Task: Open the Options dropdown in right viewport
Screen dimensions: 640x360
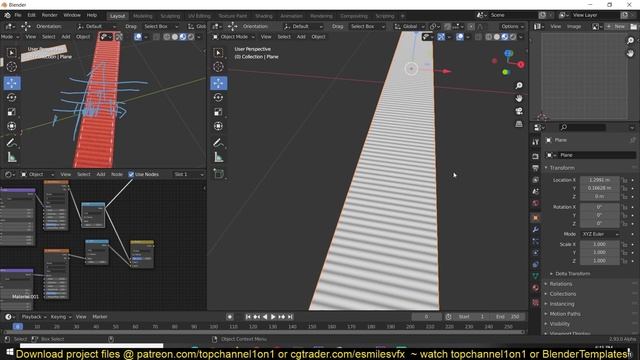Action: pos(512,27)
